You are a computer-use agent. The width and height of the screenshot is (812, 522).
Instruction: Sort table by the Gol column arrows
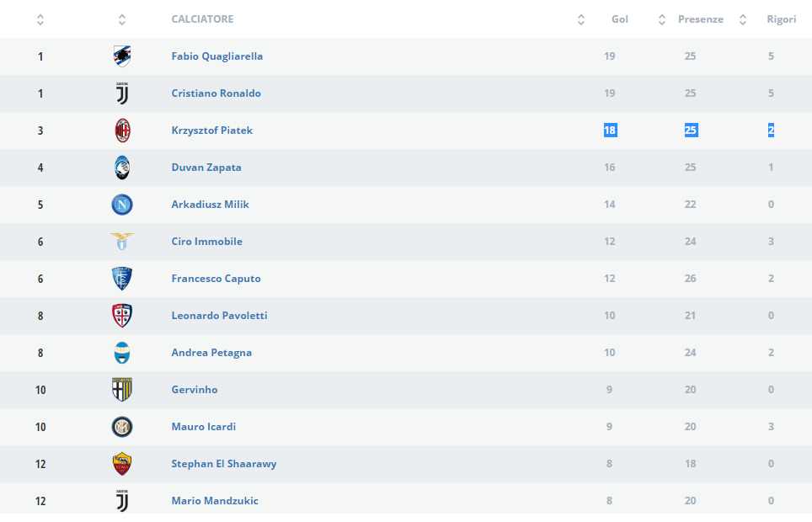(x=581, y=19)
